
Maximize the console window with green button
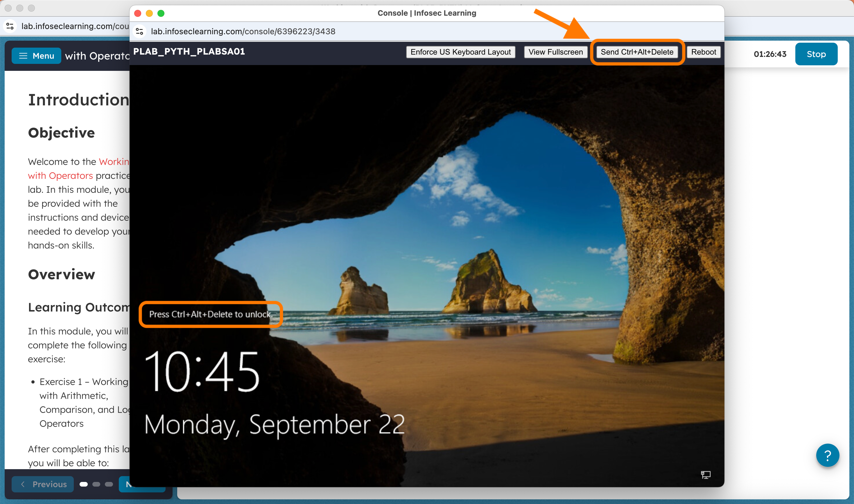(x=161, y=13)
